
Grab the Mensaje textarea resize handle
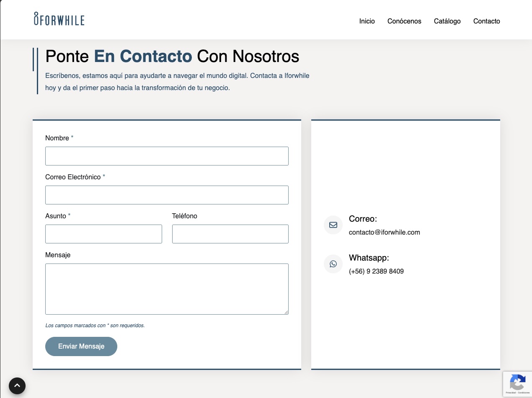click(286, 312)
